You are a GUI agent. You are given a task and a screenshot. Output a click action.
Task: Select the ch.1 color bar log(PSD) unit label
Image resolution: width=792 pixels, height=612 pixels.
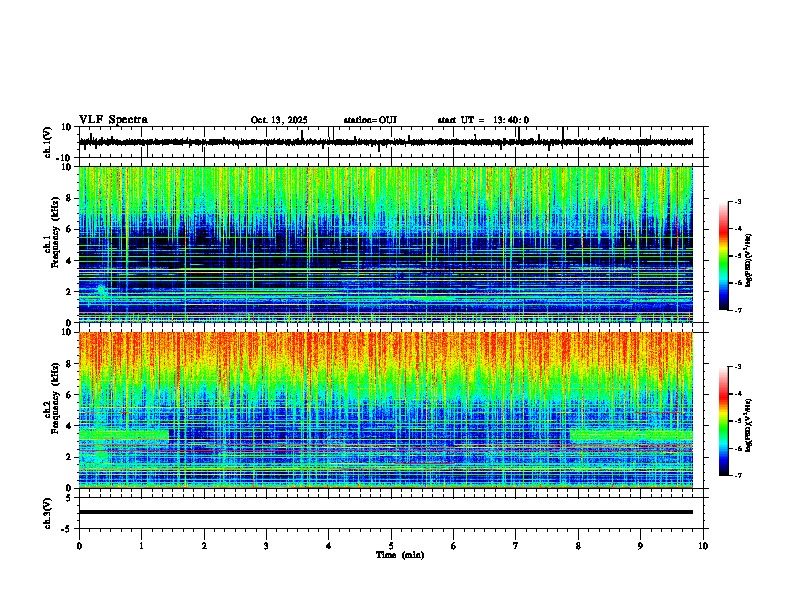pos(748,261)
